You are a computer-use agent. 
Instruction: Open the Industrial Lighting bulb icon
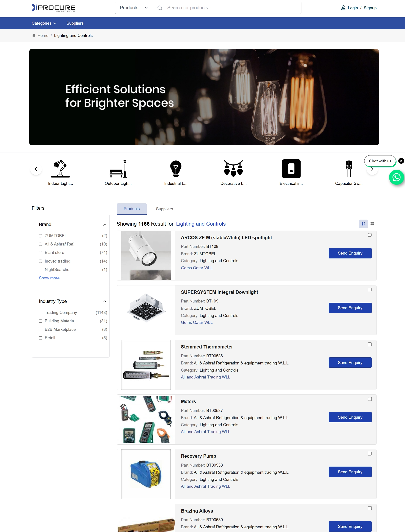click(x=176, y=169)
